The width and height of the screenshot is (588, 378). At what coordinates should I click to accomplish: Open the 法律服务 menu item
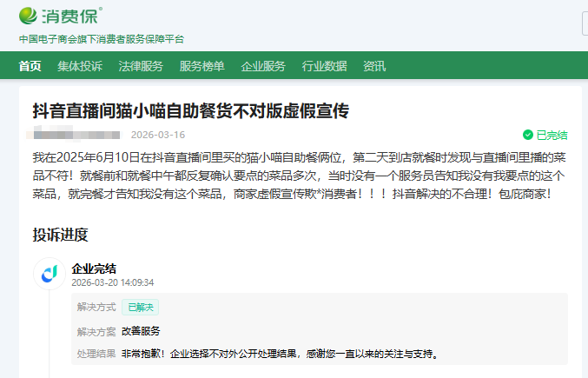[x=141, y=66]
